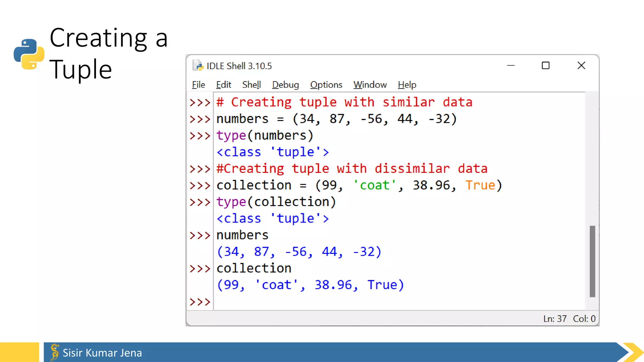This screenshot has width=644, height=362.
Task: Open the Window menu
Action: click(x=370, y=85)
